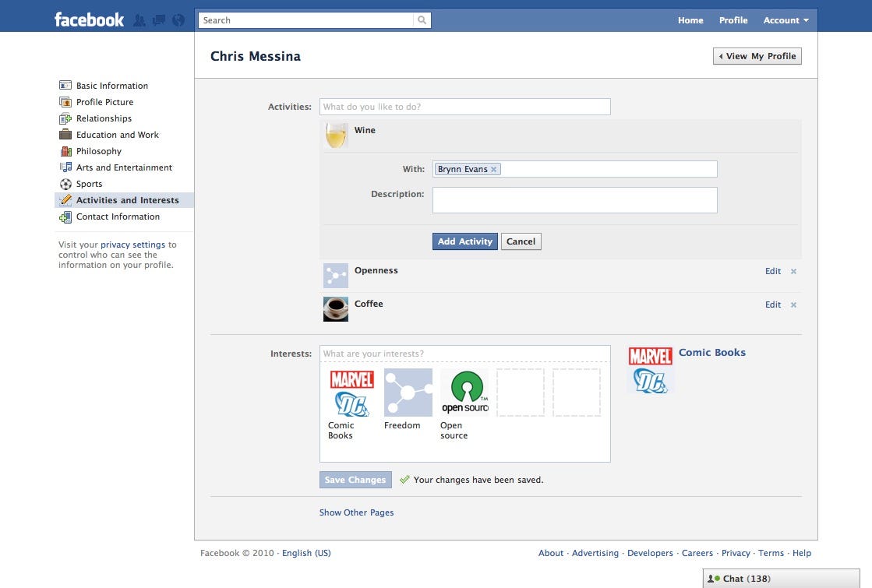Remove the Coffee activity

coord(793,305)
